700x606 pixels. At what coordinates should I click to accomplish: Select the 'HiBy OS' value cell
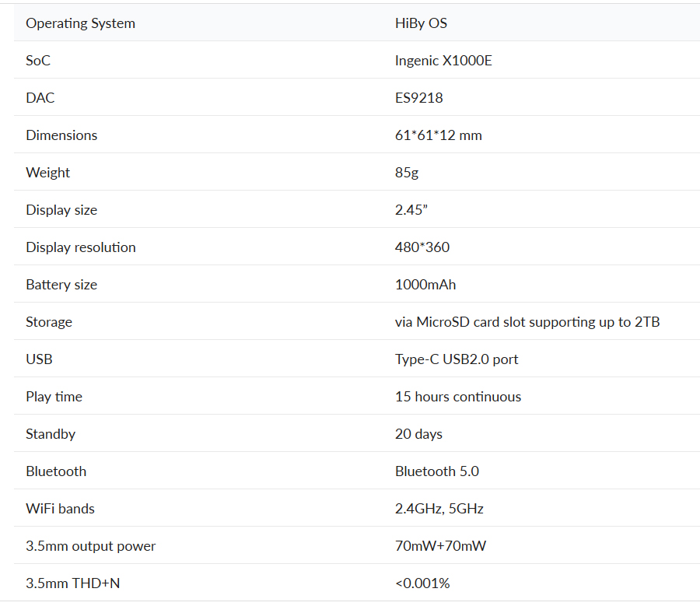(x=421, y=23)
